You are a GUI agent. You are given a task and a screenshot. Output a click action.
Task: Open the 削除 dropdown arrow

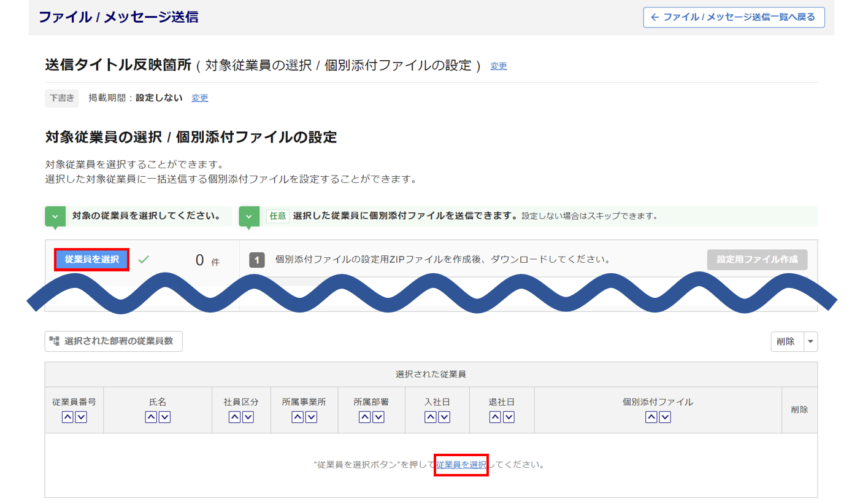tap(810, 342)
